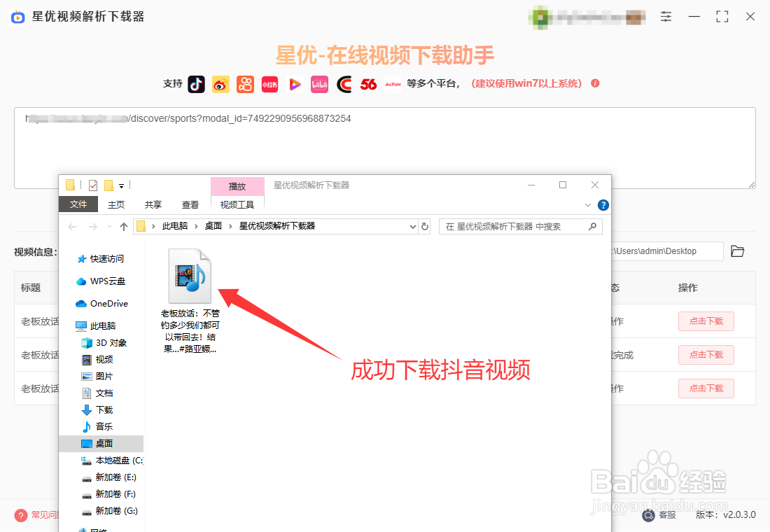Click the 操作 column header in downloader table
770x532 pixels.
click(687, 288)
